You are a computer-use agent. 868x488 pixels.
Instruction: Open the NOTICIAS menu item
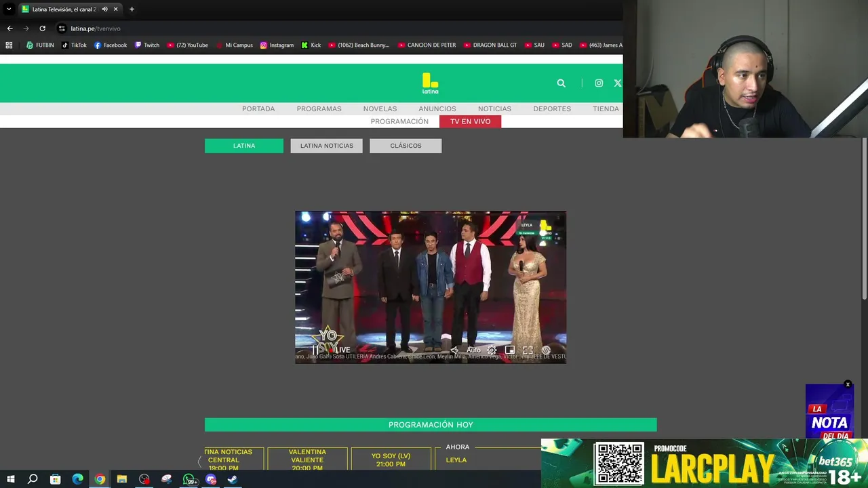tap(494, 108)
